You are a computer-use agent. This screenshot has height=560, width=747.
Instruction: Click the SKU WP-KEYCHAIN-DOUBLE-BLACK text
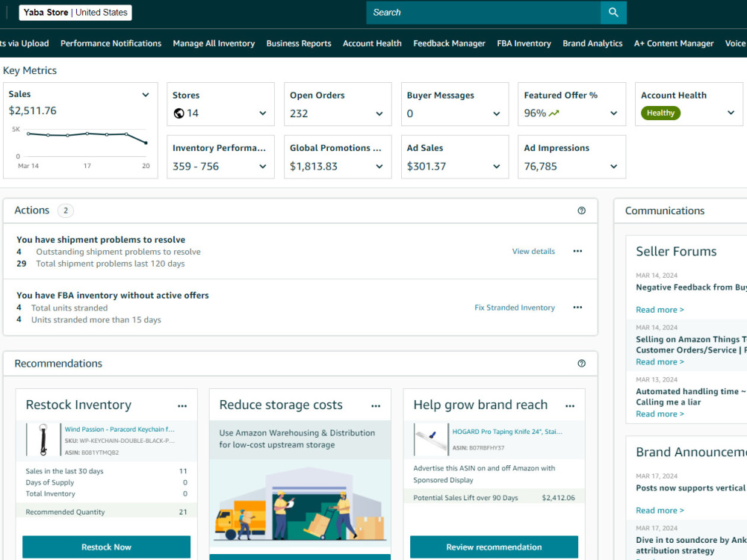120,441
